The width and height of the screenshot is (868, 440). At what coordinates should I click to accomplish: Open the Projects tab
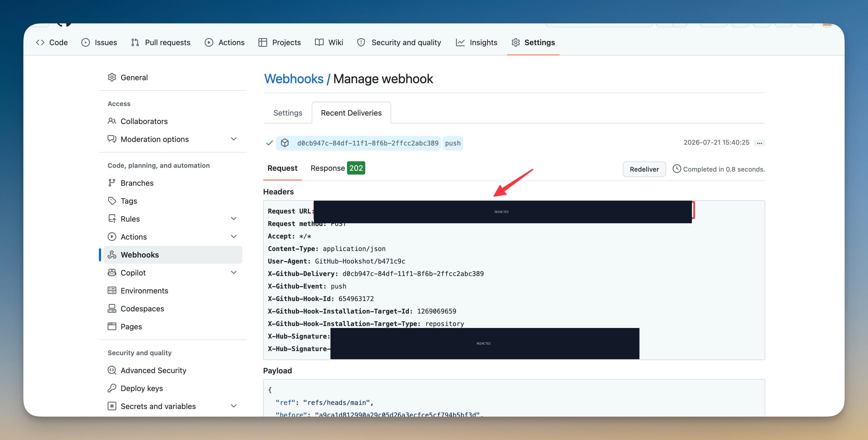coord(279,42)
